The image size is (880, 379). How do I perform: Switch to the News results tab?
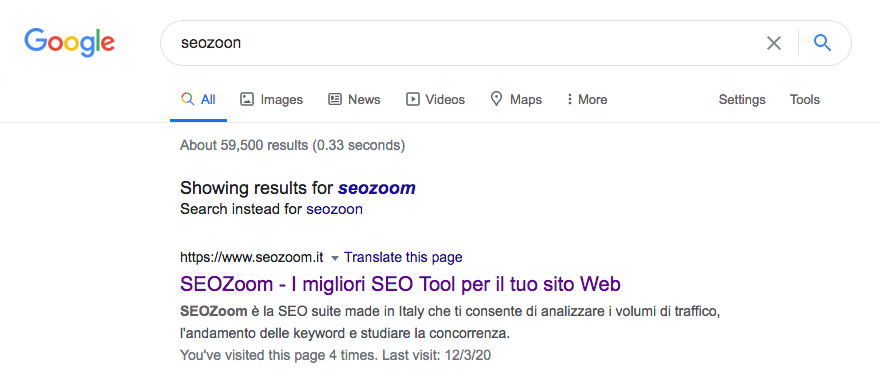click(x=354, y=99)
